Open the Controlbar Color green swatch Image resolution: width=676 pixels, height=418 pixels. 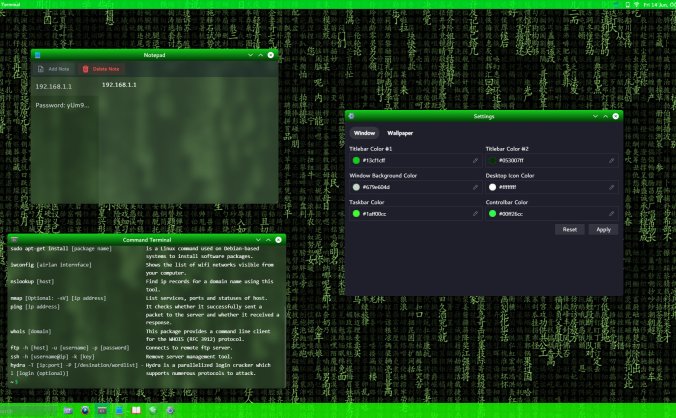(x=492, y=214)
